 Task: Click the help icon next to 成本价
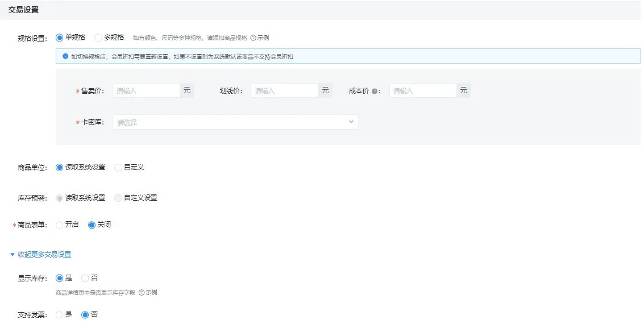pos(375,91)
